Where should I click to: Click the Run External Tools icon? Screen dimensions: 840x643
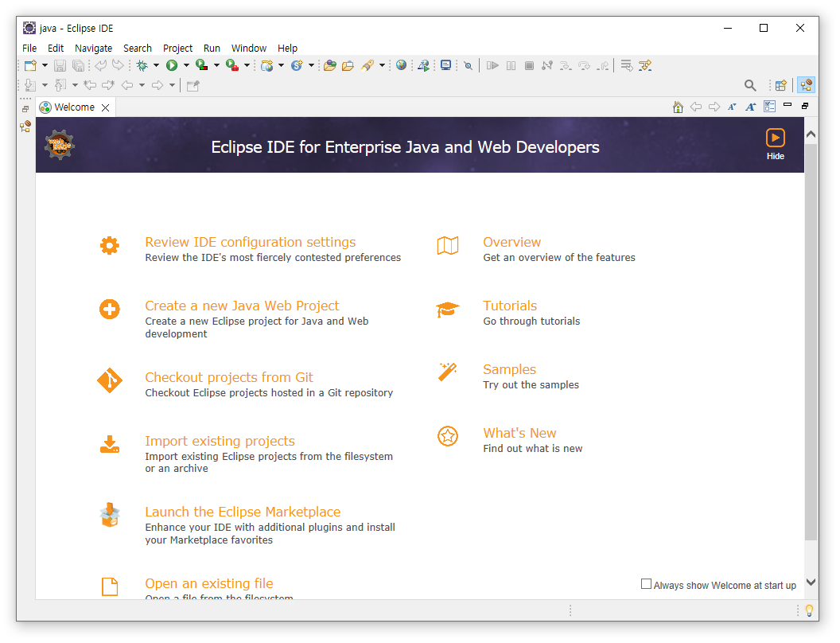[x=232, y=65]
